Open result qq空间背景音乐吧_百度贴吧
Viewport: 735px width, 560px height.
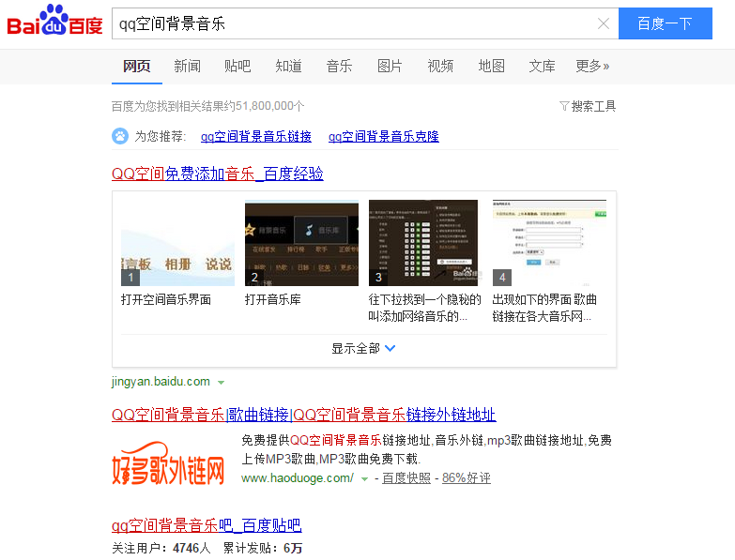(207, 525)
